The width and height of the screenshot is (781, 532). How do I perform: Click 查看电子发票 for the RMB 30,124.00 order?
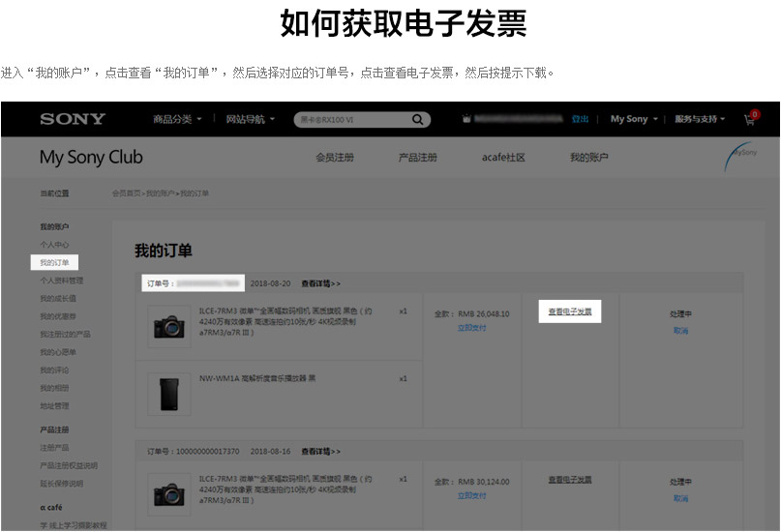(x=570, y=480)
